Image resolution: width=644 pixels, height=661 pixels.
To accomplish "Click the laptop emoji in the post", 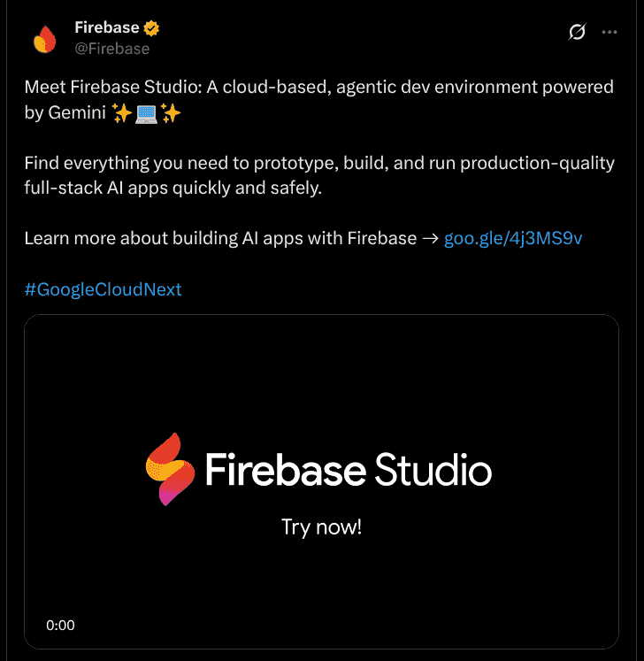I will coord(147,114).
